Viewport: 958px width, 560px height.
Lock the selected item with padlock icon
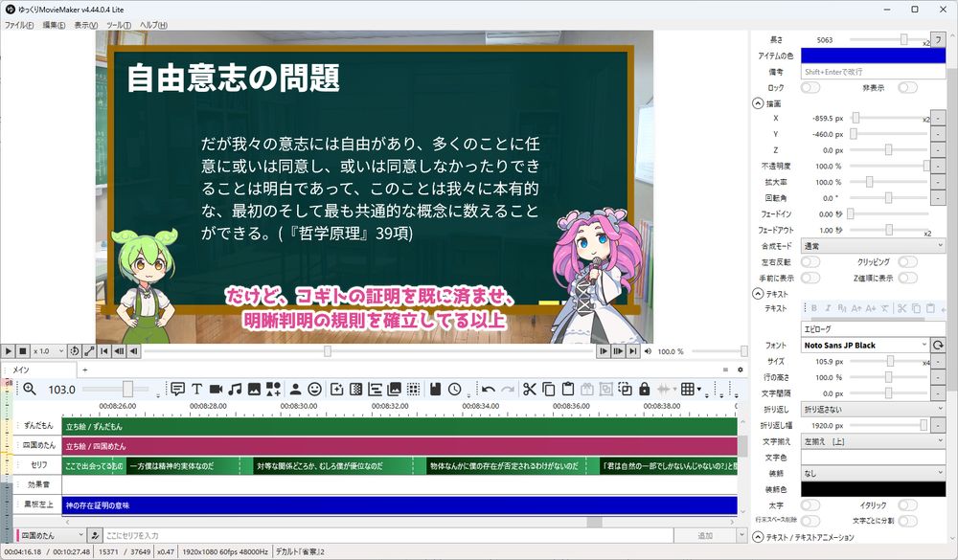(644, 389)
